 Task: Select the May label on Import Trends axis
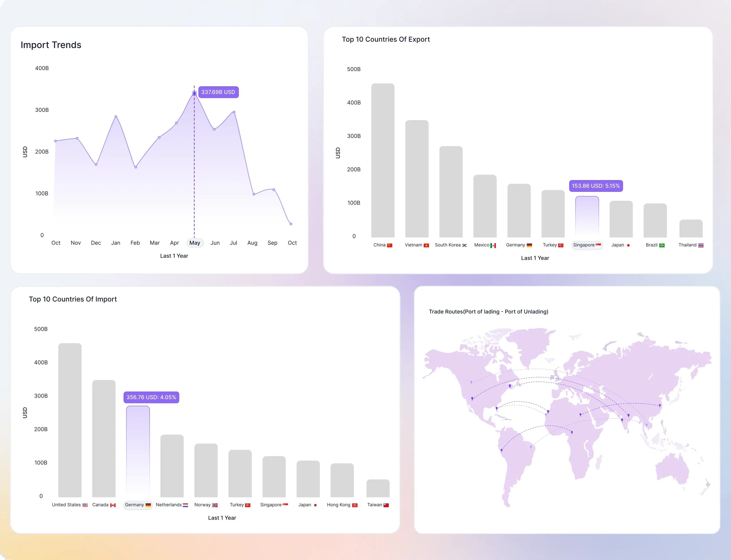pyautogui.click(x=195, y=243)
